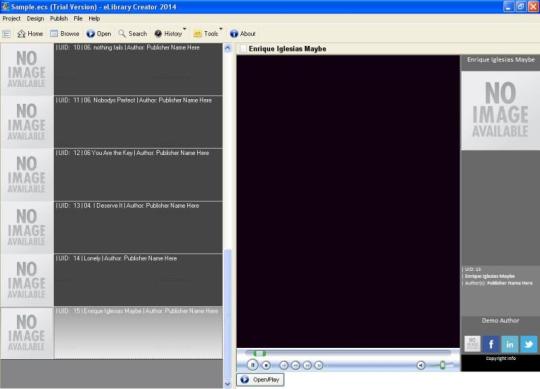The height and width of the screenshot is (389, 540).
Task: Click the thumbnail beside I Deserve It
Action: point(27,227)
